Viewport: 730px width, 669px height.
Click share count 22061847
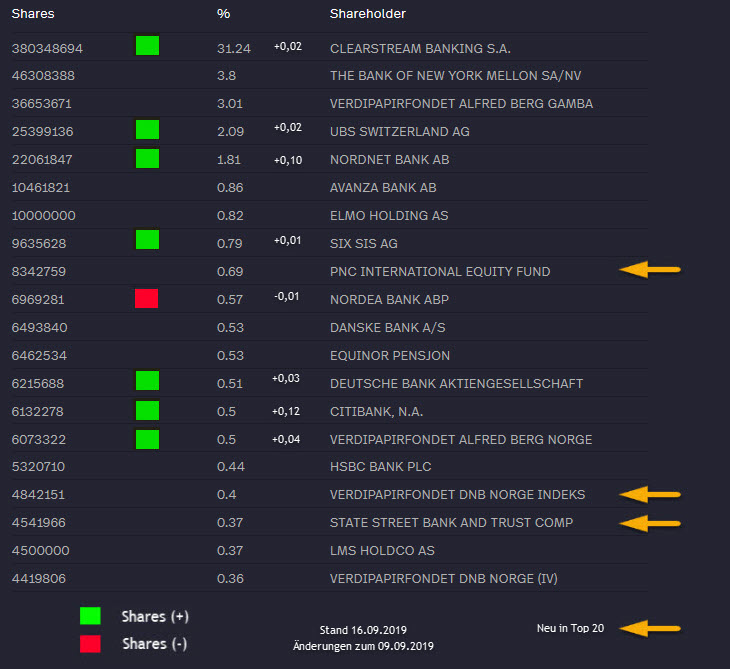(x=42, y=160)
